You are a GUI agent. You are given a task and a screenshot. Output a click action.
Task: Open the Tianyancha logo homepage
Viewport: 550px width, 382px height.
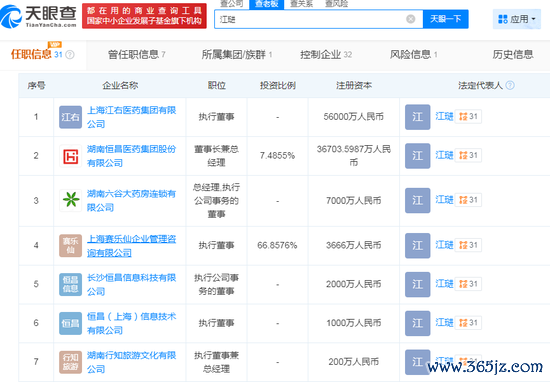39,16
